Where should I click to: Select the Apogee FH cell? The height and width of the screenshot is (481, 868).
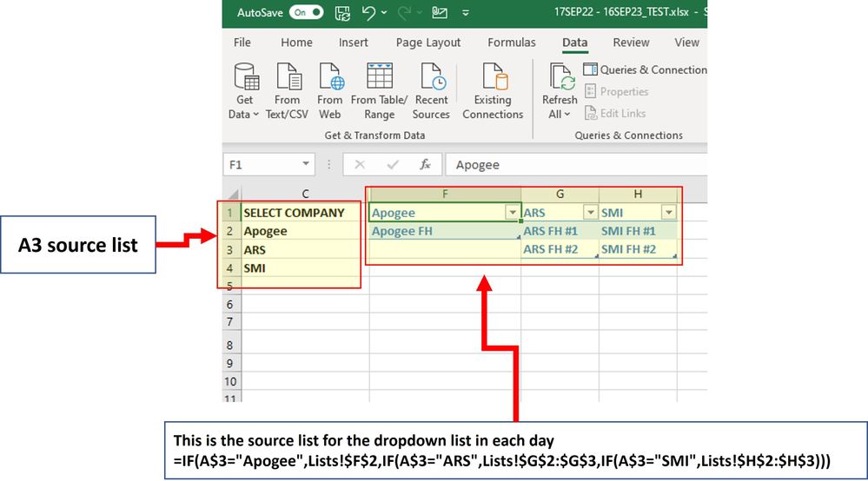[x=445, y=231]
